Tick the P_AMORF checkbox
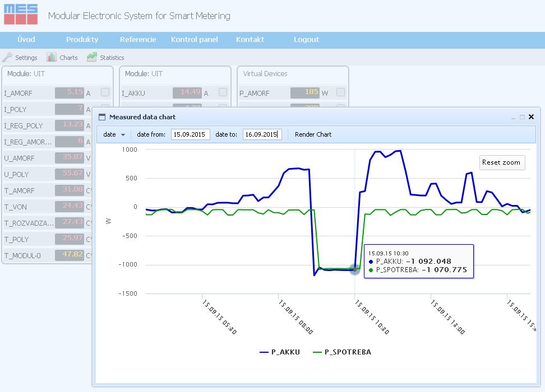The height and width of the screenshot is (392, 545). (340, 92)
